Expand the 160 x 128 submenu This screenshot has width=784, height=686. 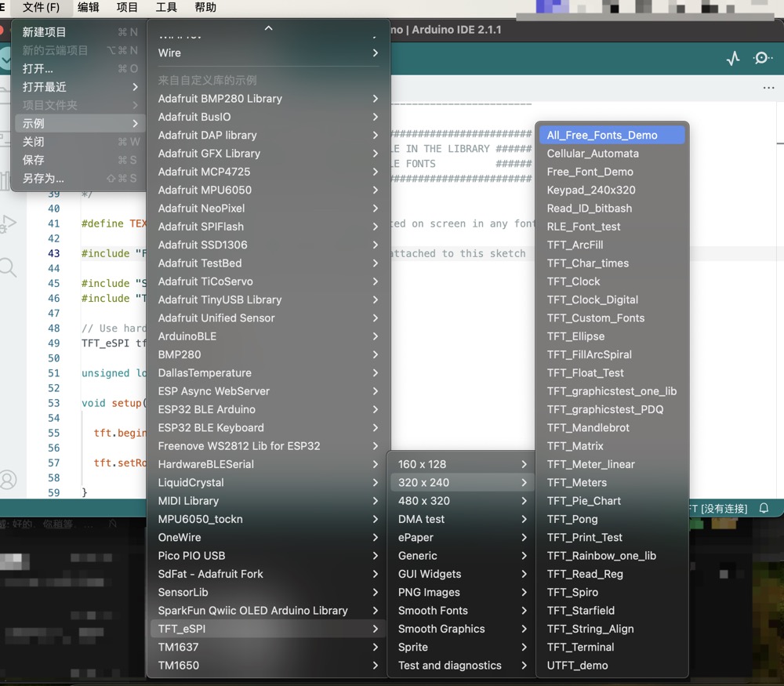[x=462, y=464]
